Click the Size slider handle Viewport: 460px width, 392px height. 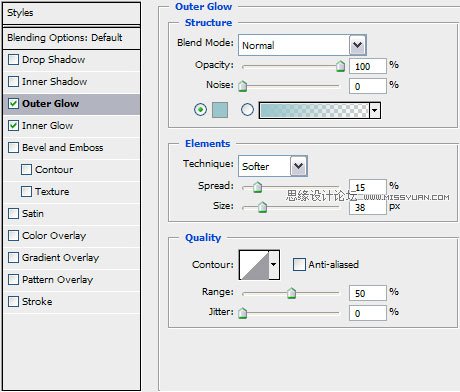click(263, 207)
